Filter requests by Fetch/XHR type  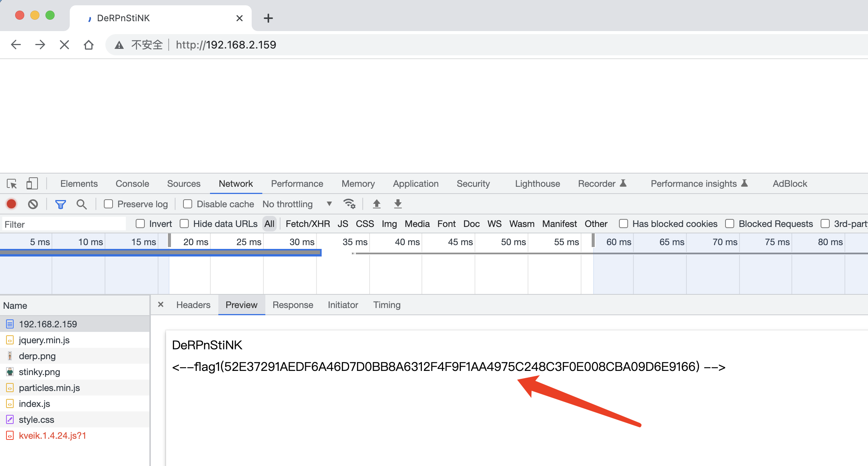(x=307, y=224)
